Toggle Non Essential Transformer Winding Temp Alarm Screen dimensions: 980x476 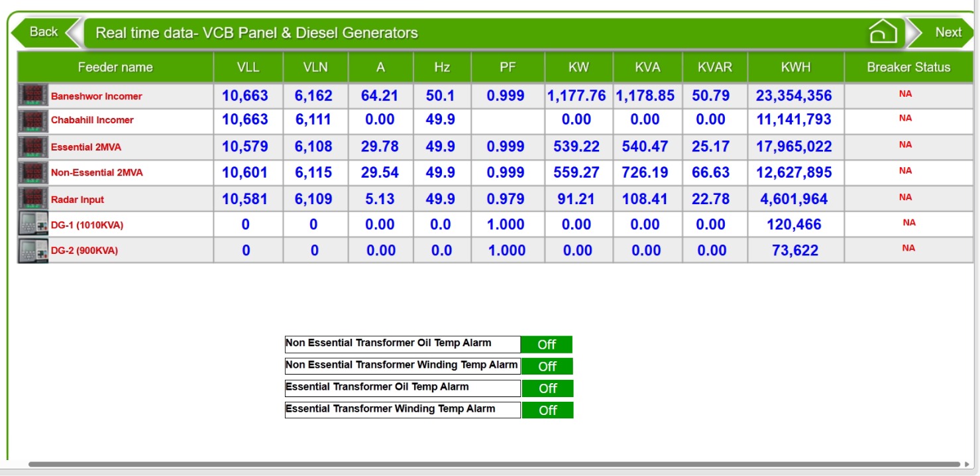click(x=547, y=367)
